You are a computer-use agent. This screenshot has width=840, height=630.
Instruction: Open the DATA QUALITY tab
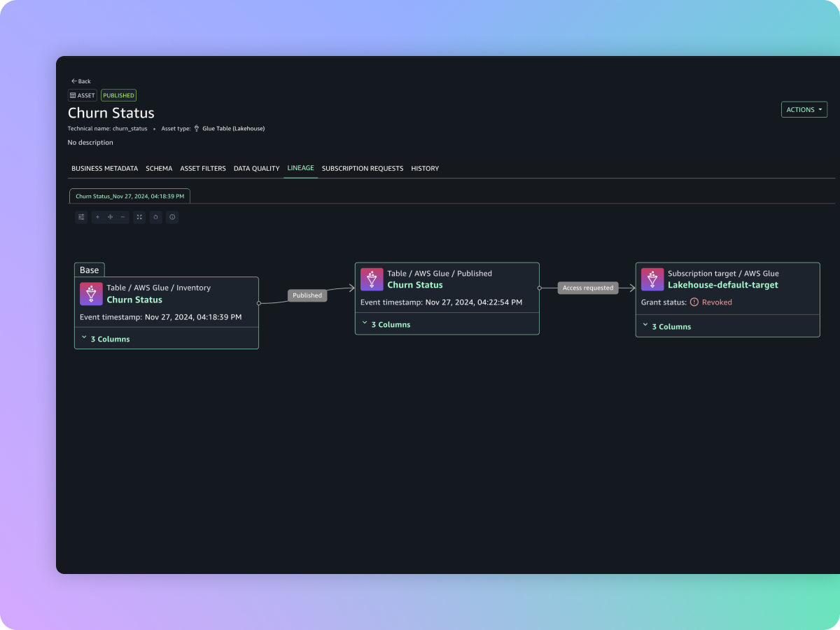tap(256, 169)
